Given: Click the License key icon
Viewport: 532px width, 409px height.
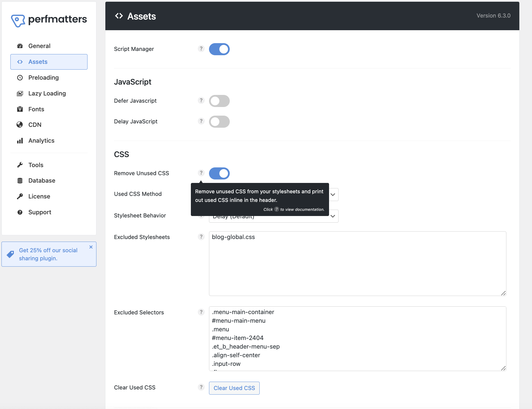Looking at the screenshot, I should pos(20,196).
